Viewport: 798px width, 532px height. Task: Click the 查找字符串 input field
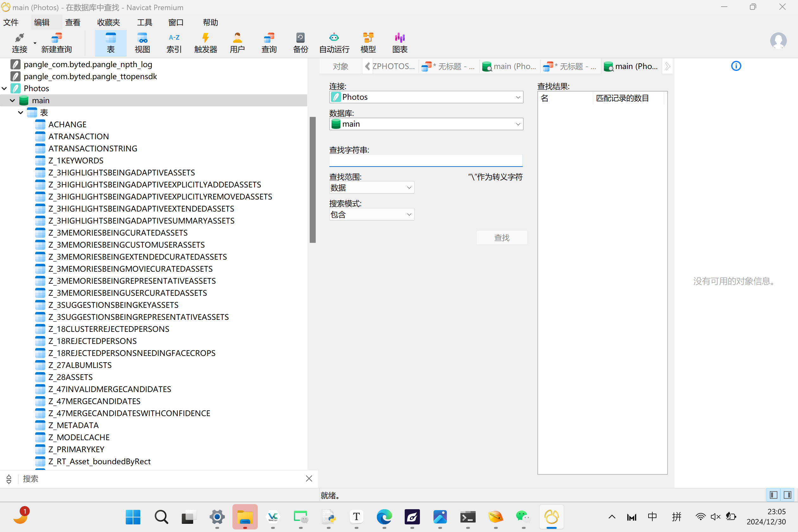click(426, 160)
